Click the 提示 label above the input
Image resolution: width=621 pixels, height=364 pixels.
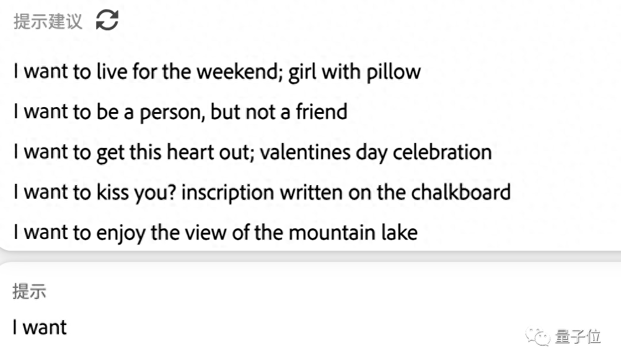(x=29, y=292)
